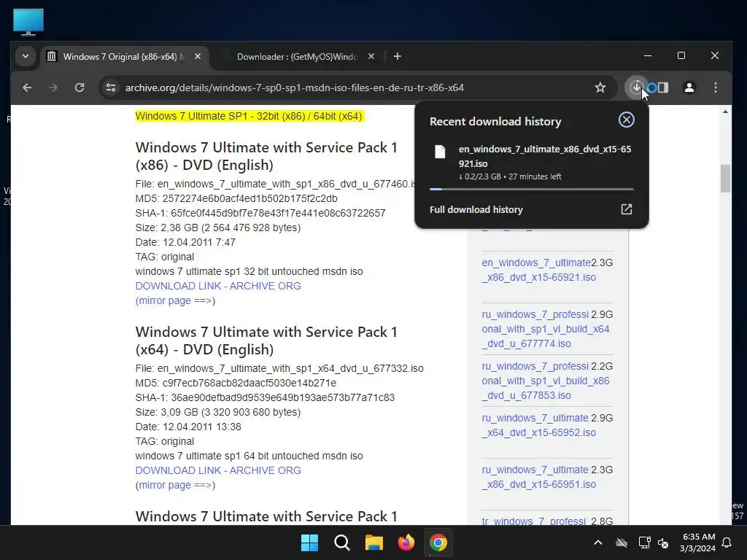This screenshot has height=560, width=747.
Task: Switch to the Downloader GetMyOS tab
Action: [297, 57]
